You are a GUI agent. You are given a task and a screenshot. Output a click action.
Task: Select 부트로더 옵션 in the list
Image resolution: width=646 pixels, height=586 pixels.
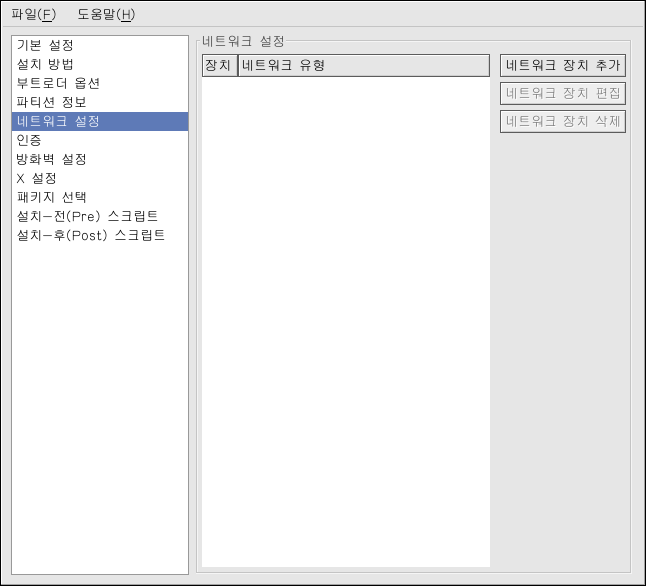[x=58, y=83]
